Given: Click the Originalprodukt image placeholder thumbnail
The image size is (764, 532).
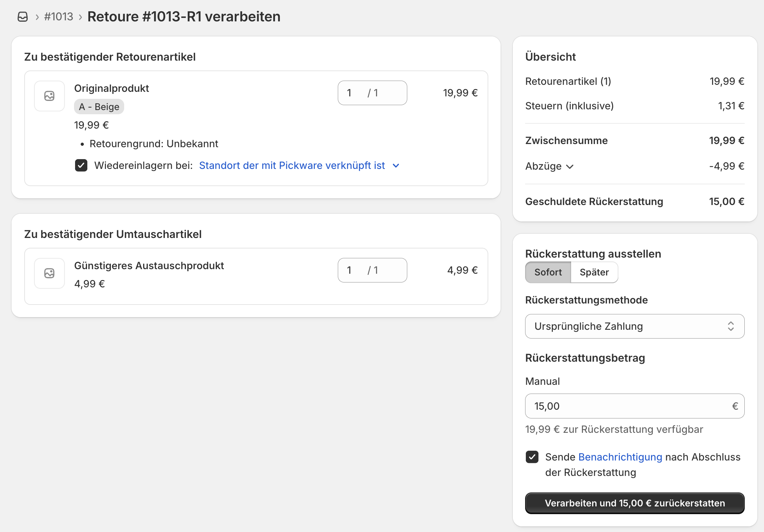Looking at the screenshot, I should (x=49, y=96).
